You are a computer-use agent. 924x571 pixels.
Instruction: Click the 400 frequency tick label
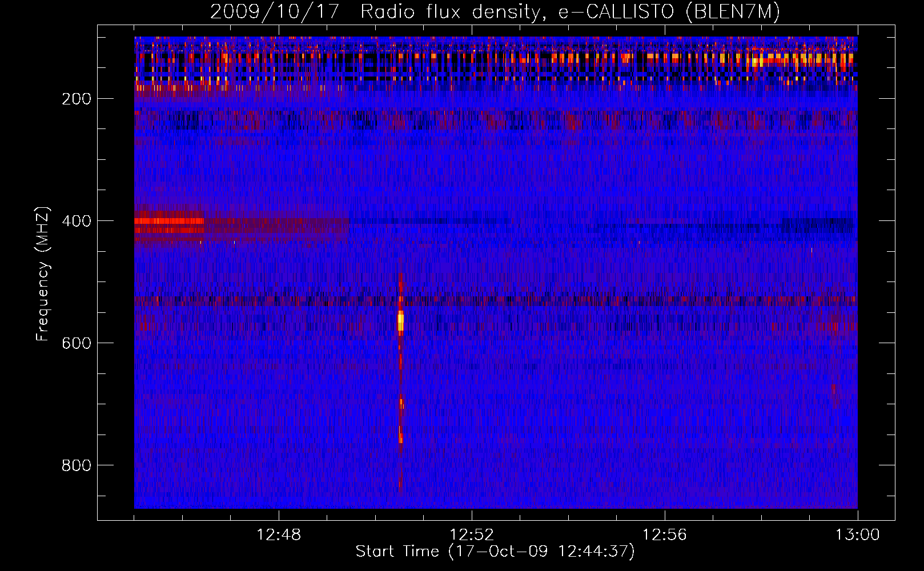pyautogui.click(x=77, y=221)
